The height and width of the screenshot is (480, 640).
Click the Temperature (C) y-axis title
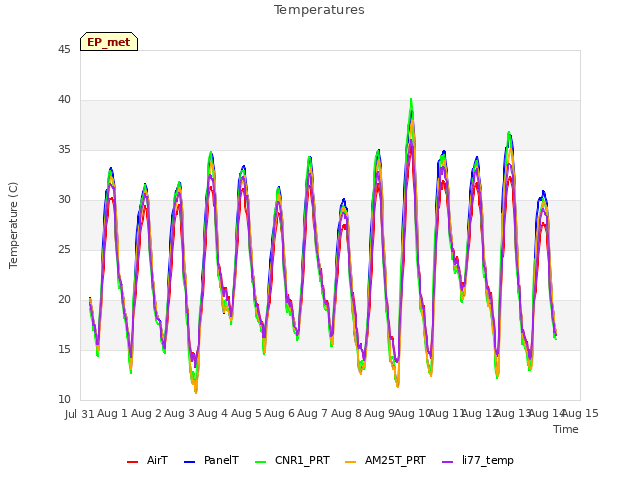click(13, 225)
